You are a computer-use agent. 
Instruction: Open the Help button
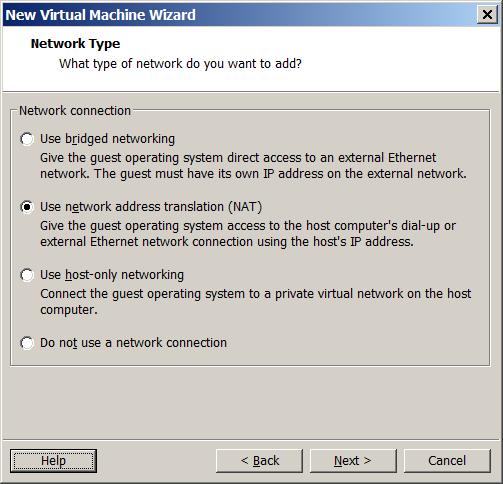tap(53, 461)
